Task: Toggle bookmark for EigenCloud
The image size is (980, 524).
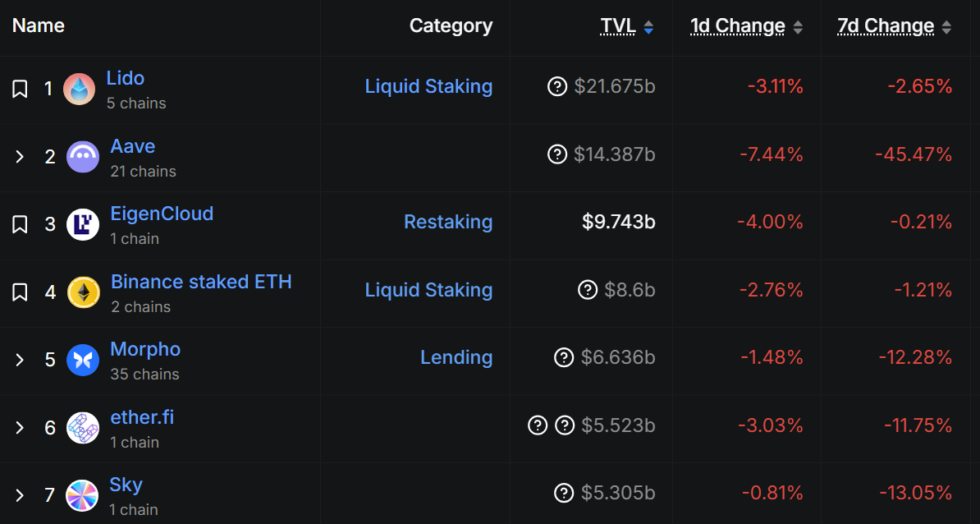Action: (20, 224)
